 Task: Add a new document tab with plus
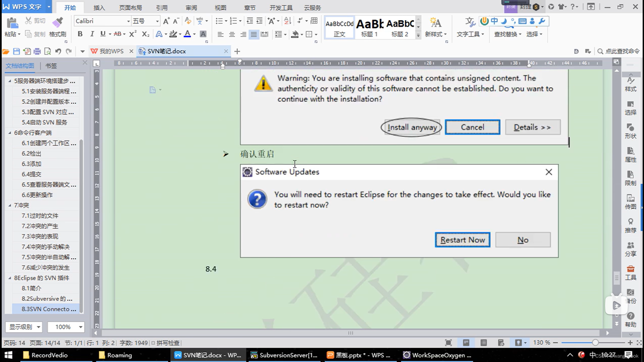point(237,51)
